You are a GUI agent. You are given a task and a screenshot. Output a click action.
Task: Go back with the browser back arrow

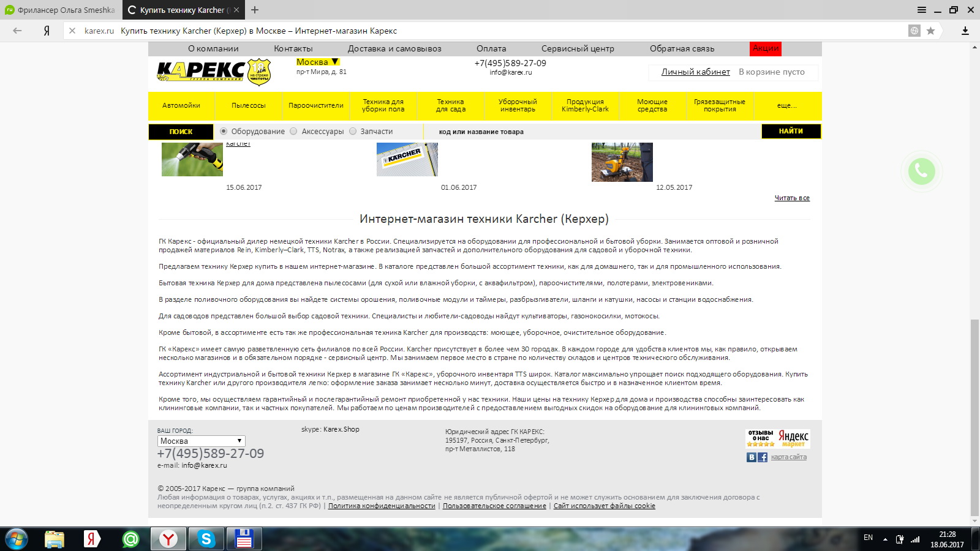click(17, 31)
